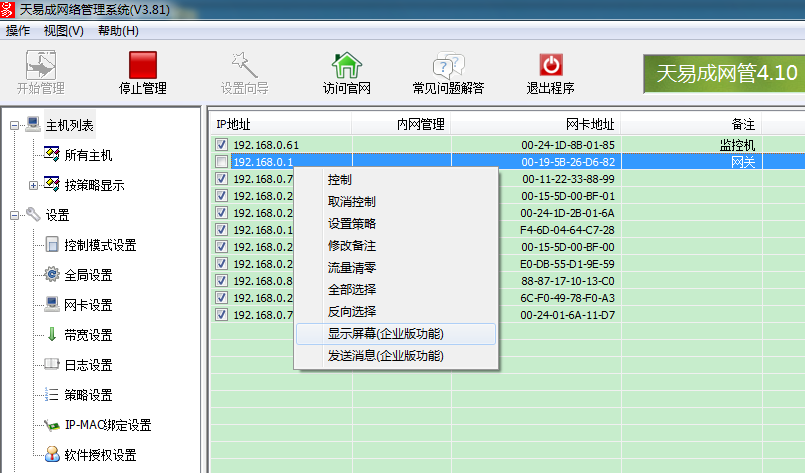Screen dimensions: 805x473
Task: Select Set Policy (设置策略) in the context menu
Action: tap(352, 224)
